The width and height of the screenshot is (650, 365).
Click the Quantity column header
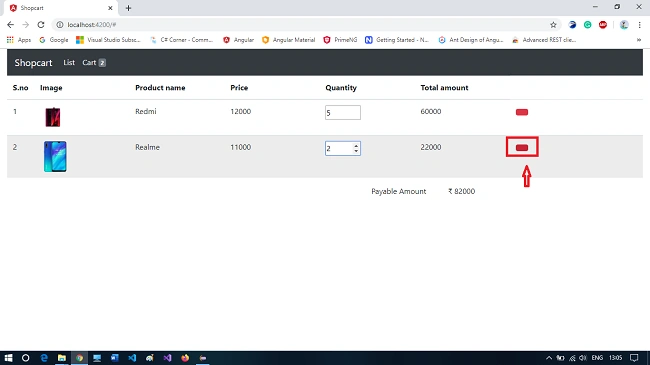tap(341, 88)
